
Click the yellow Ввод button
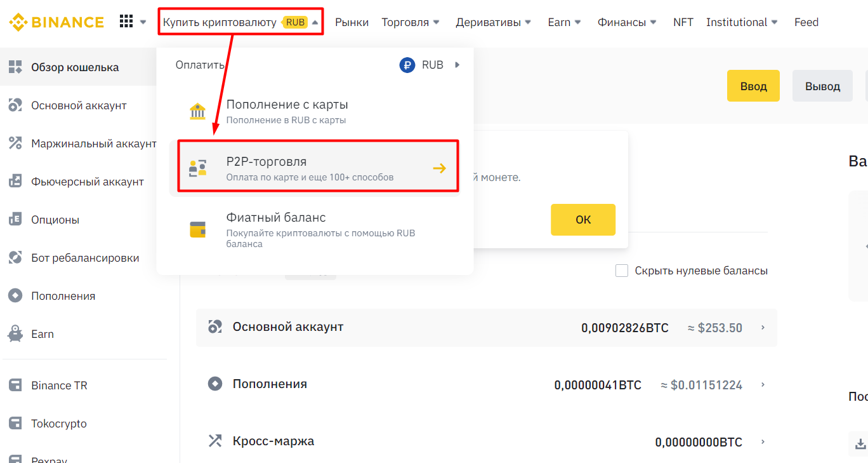[x=753, y=86]
